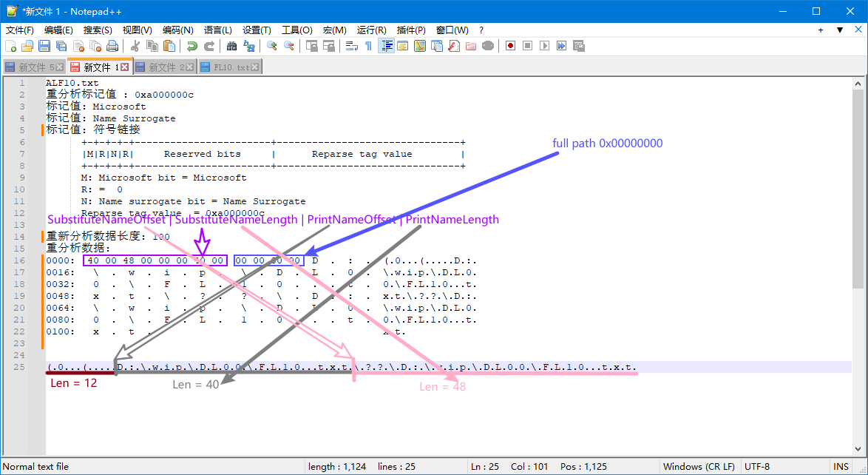Start macro recording with the red record icon

click(x=510, y=46)
